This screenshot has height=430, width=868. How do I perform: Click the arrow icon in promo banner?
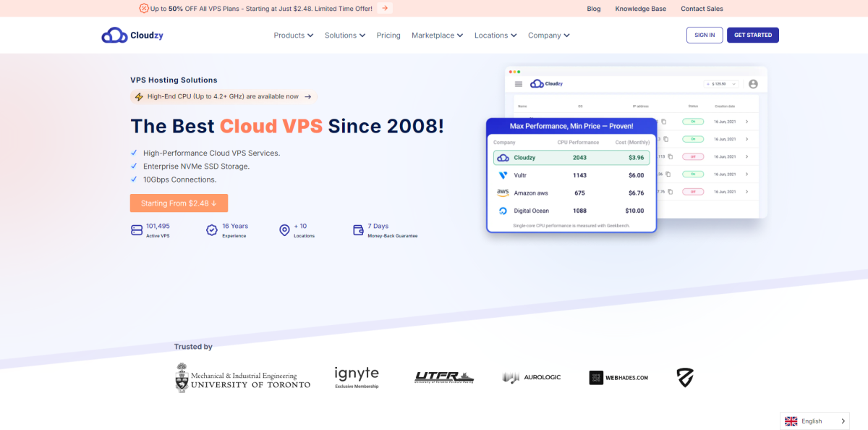385,8
